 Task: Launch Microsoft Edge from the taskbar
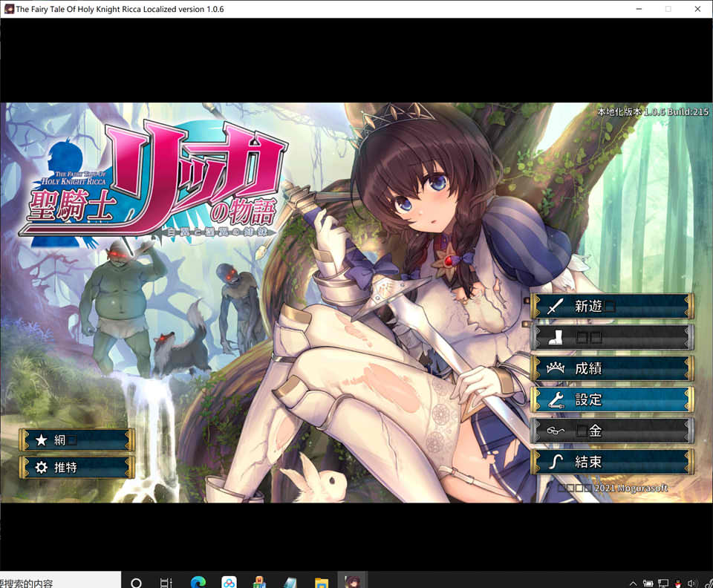pyautogui.click(x=198, y=581)
